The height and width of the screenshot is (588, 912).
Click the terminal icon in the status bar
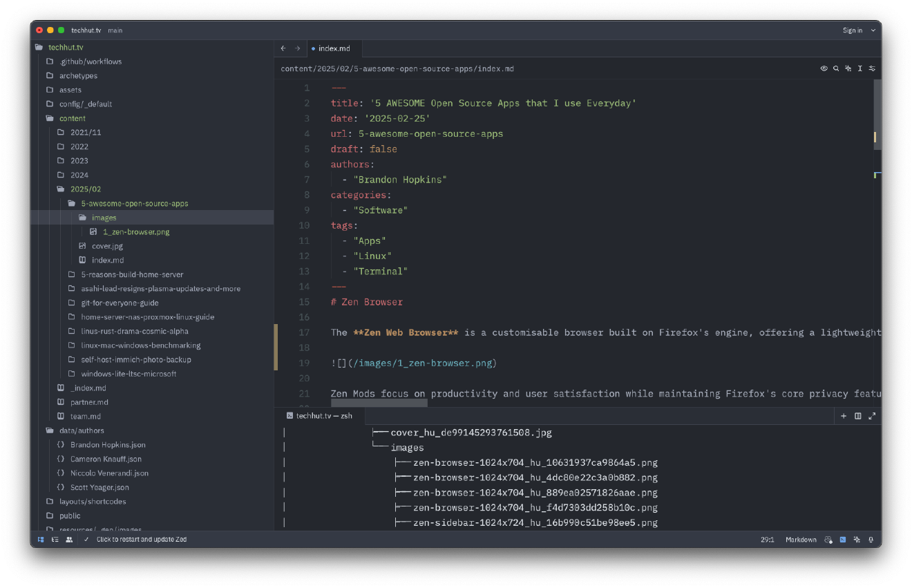pos(842,540)
